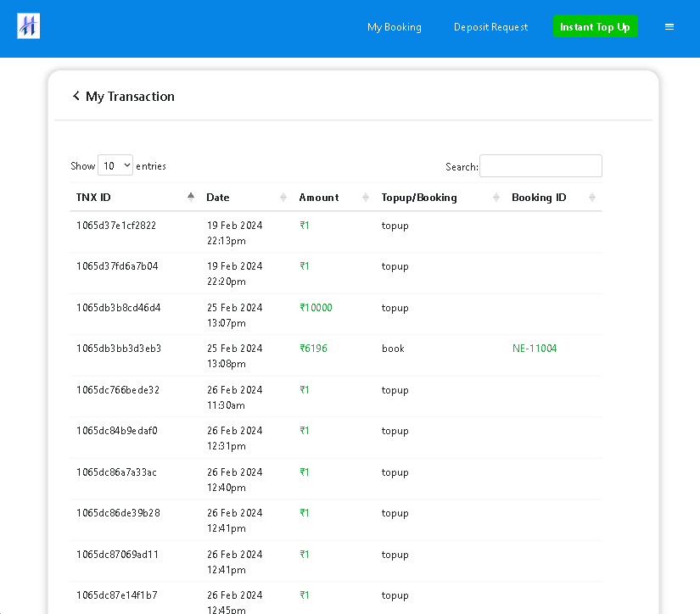This screenshot has height=614, width=700.
Task: Click sort arrows on Booking ID column
Action: click(592, 198)
